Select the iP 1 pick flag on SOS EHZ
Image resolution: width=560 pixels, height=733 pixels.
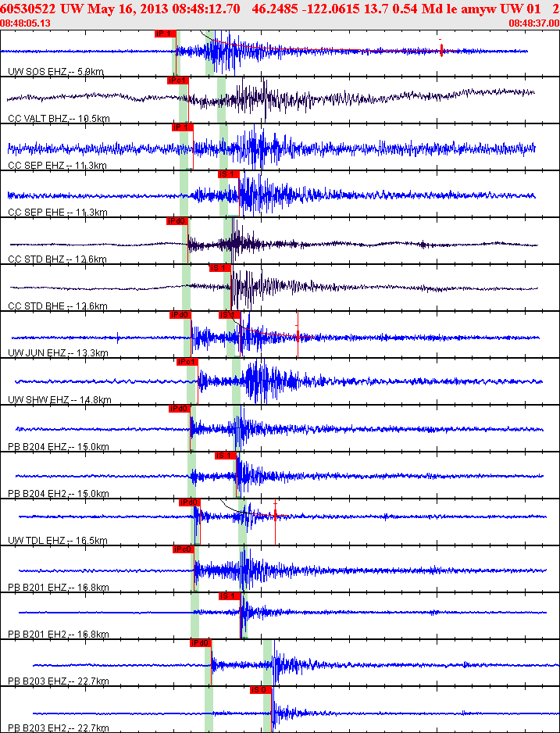(x=166, y=34)
